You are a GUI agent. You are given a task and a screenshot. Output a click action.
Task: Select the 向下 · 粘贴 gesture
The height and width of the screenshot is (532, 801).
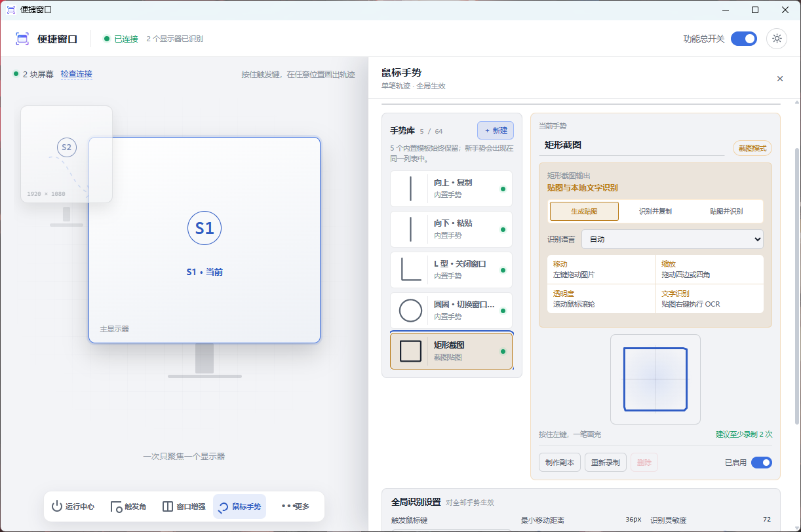(x=451, y=229)
